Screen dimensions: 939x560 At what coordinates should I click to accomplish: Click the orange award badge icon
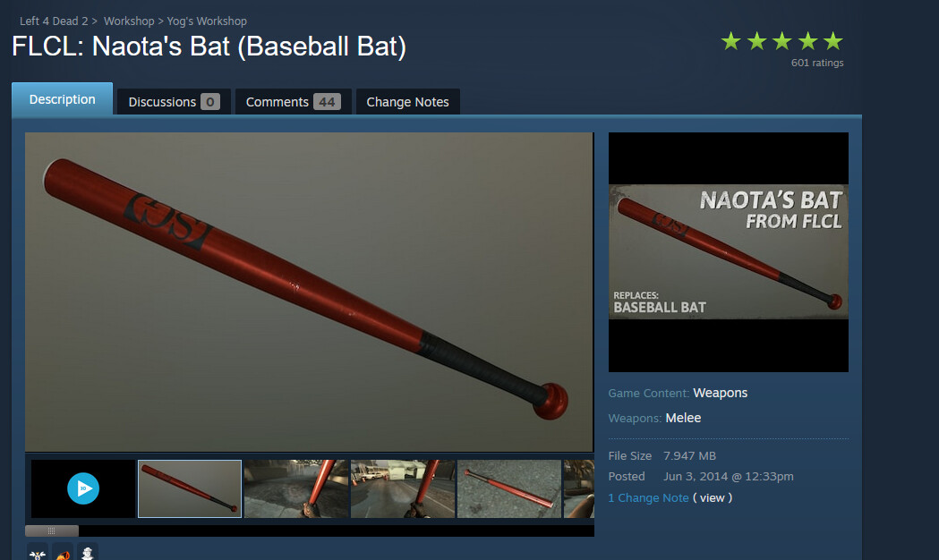point(63,552)
